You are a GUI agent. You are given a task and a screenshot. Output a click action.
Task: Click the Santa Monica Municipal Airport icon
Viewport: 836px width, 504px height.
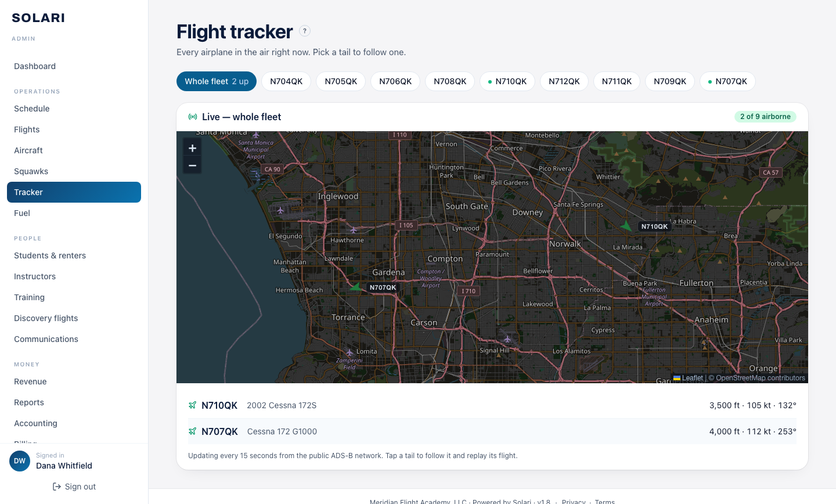pos(255,135)
